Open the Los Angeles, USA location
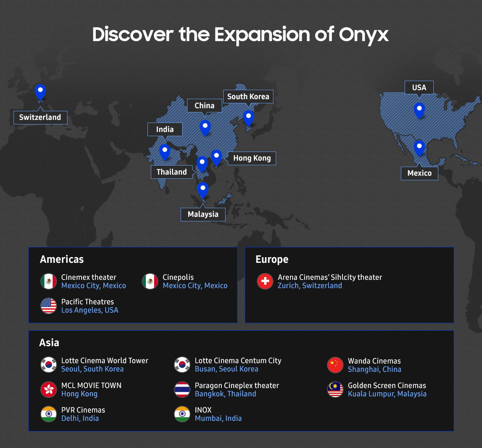 (90, 310)
